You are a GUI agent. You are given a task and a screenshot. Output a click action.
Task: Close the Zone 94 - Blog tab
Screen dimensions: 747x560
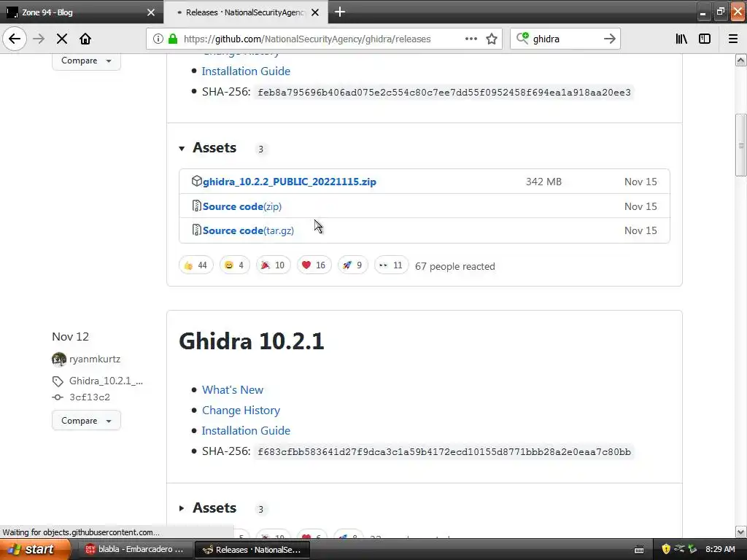151,12
